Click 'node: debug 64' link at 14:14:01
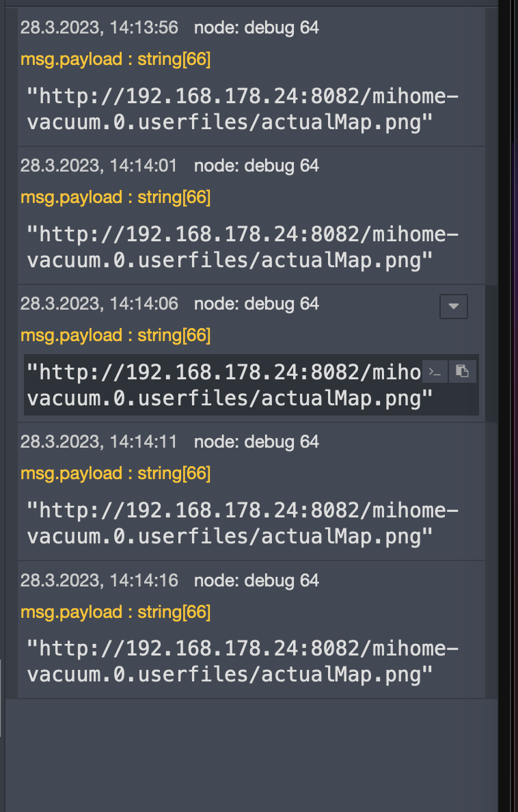This screenshot has height=812, width=518. tap(256, 165)
